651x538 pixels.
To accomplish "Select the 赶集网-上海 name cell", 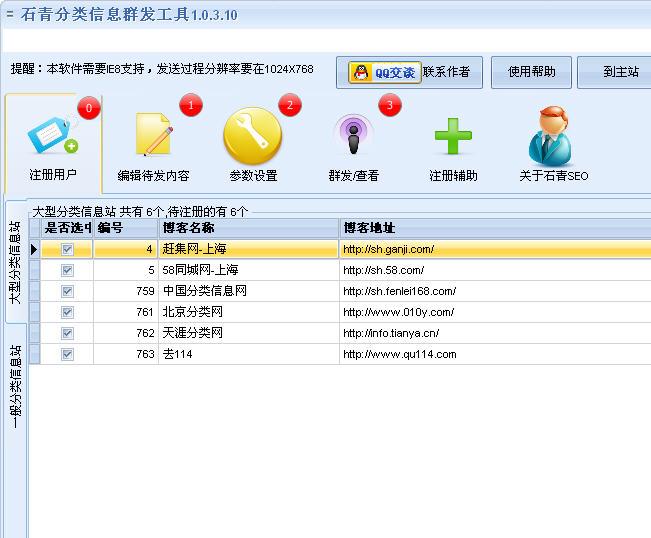I will (249, 249).
